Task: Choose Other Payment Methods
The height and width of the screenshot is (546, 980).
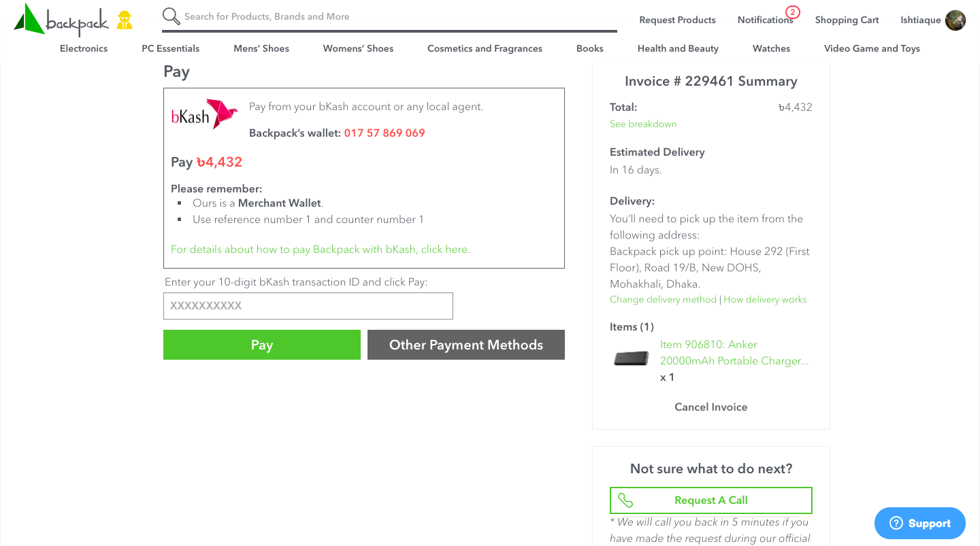Action: pyautogui.click(x=466, y=345)
